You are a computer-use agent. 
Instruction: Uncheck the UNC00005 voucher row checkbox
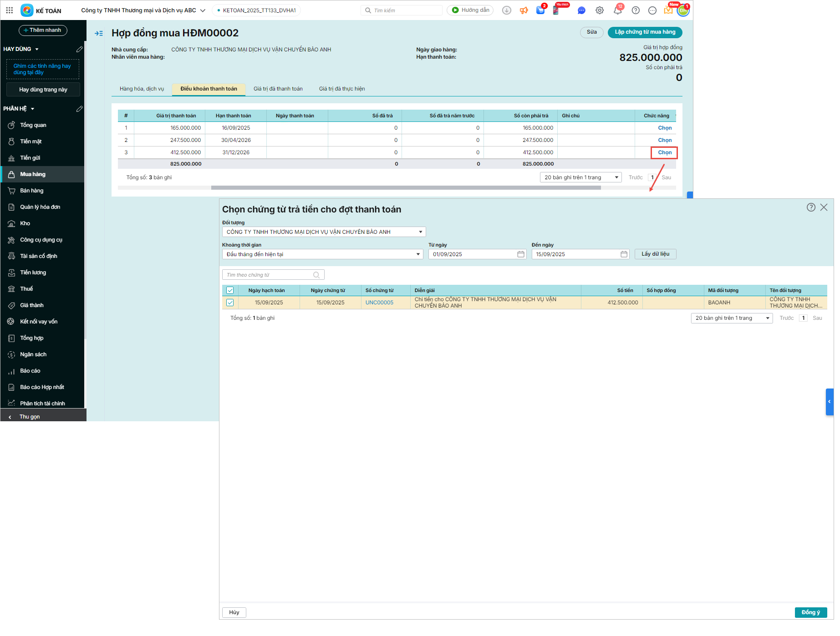[230, 303]
